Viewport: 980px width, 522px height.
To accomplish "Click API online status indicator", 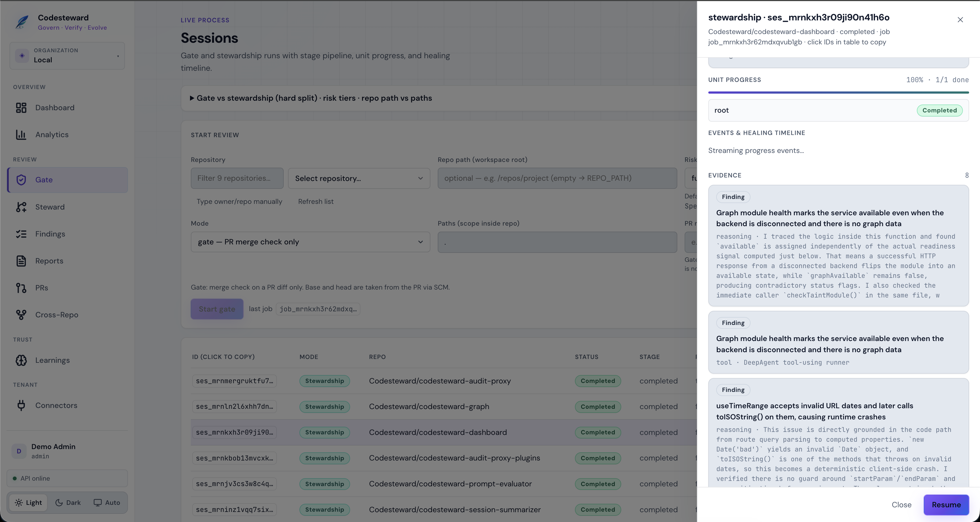I will [67, 479].
